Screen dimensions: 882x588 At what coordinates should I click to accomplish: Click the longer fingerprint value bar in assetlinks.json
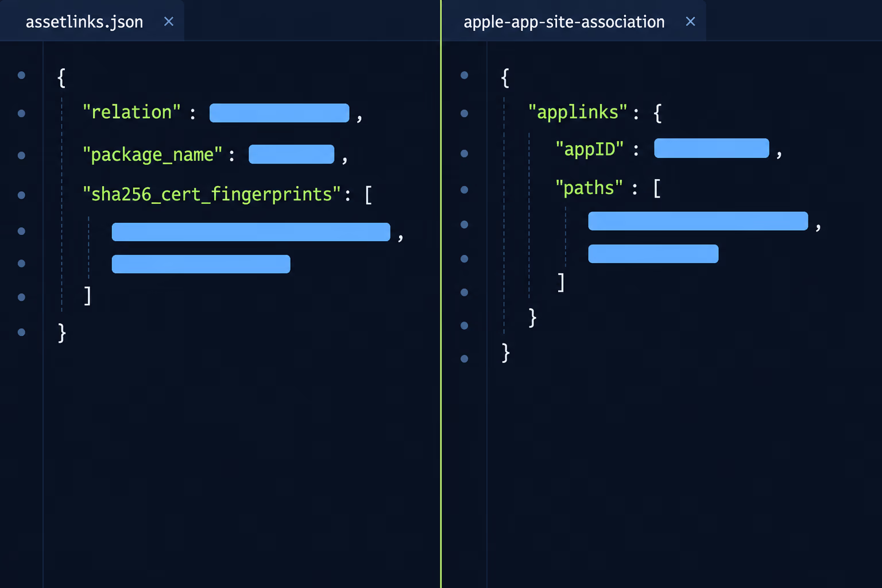[x=251, y=232]
